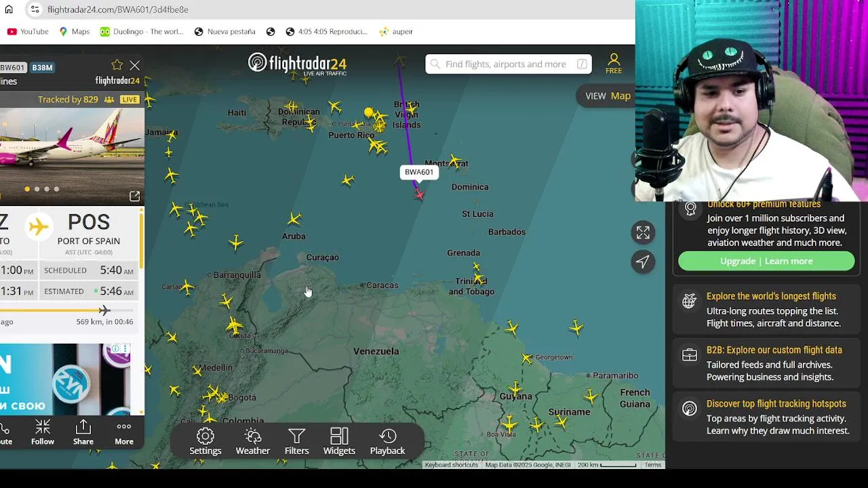Open the Widgets menu
Screen dimensions: 868x488
(x=339, y=441)
